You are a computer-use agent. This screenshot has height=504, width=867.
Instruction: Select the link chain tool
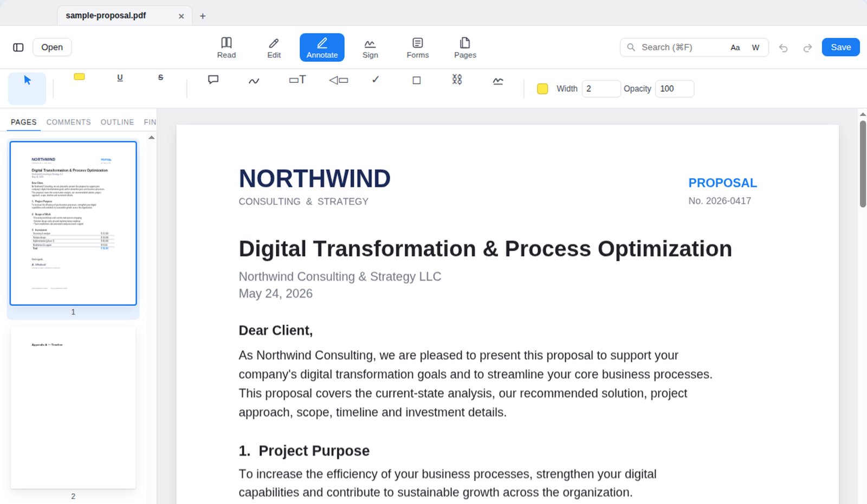457,80
